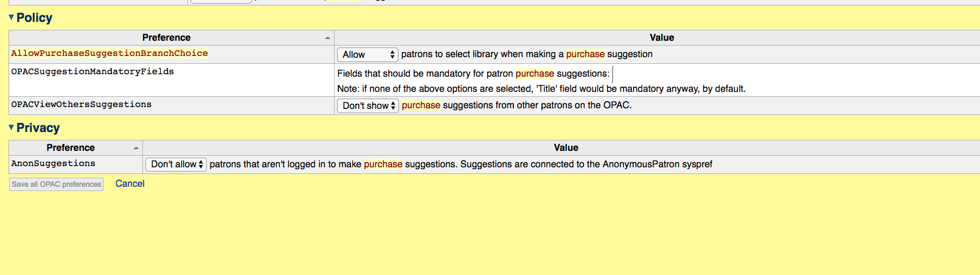
Task: Select the AllowPurchaseSuggestionBranchChoice preference name
Action: coord(109,54)
